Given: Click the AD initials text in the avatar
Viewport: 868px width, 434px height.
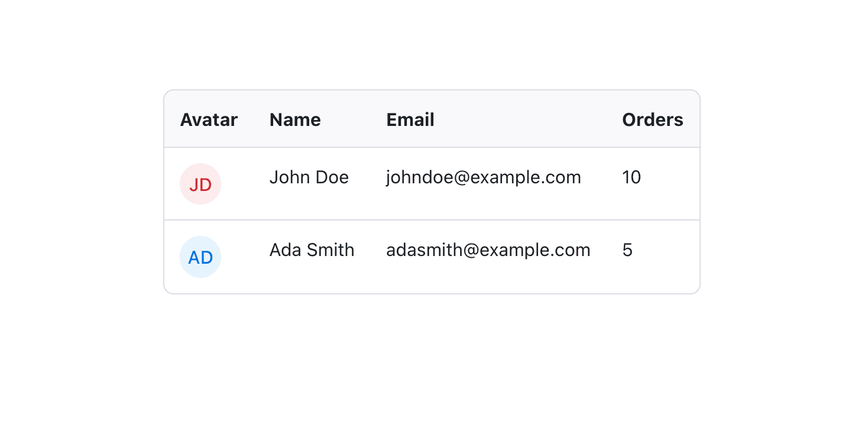Looking at the screenshot, I should tap(200, 258).
